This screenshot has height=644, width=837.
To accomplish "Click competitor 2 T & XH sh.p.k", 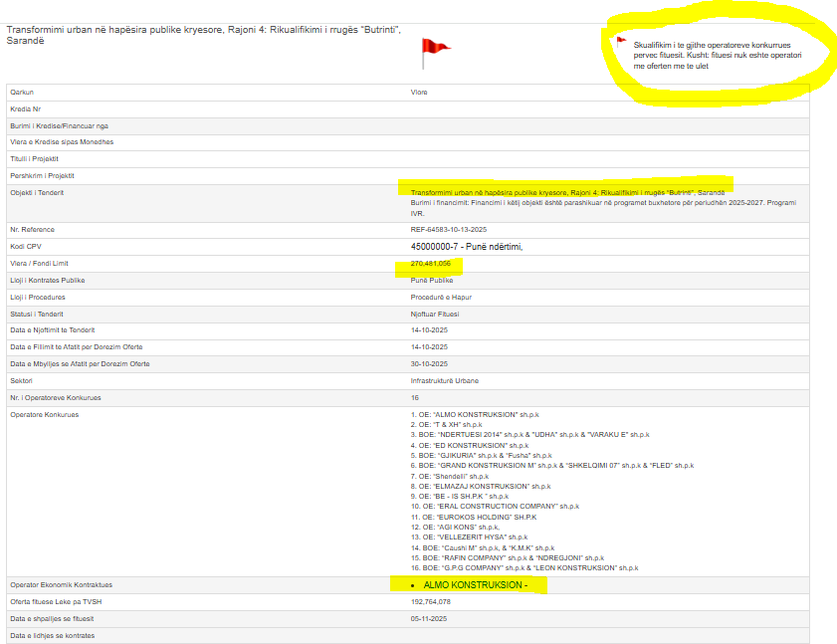I will [x=446, y=424].
